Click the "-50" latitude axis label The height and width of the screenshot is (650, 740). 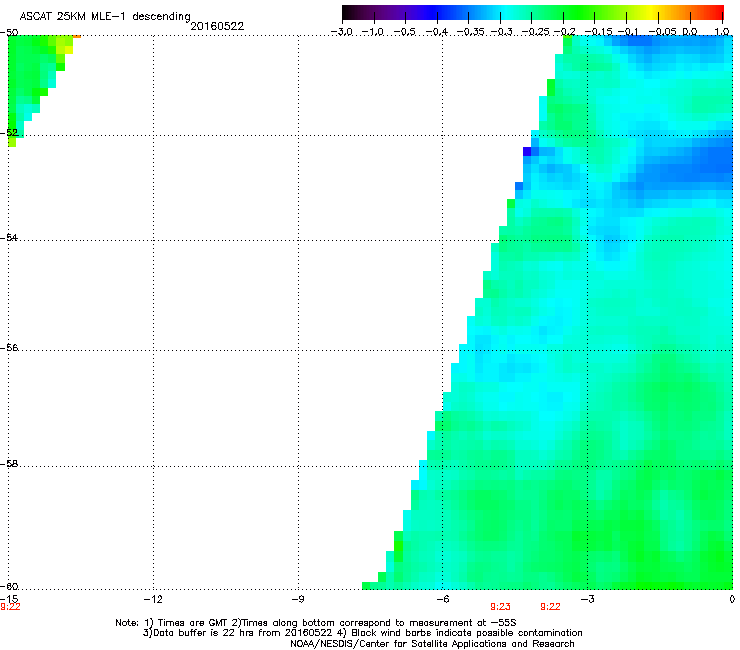point(9,33)
